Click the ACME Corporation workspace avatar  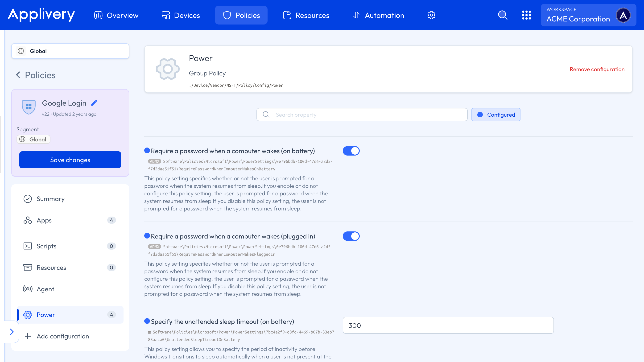click(623, 15)
